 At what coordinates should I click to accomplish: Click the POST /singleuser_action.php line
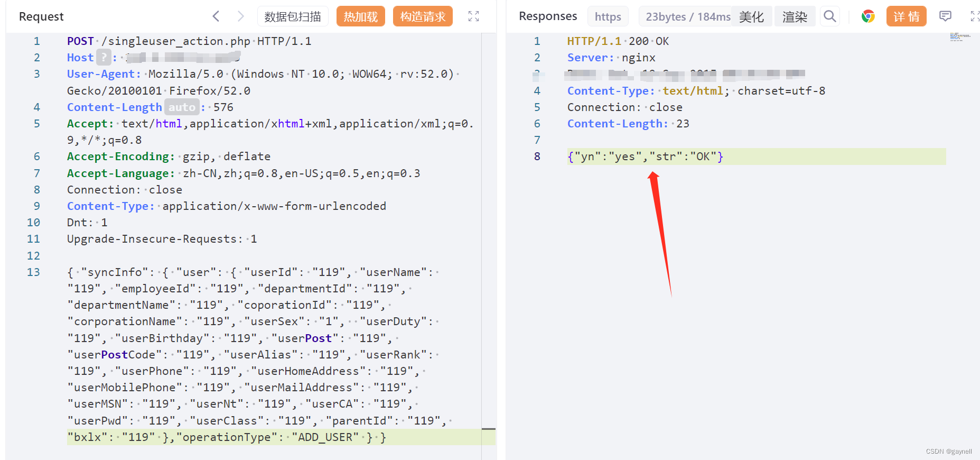(189, 41)
